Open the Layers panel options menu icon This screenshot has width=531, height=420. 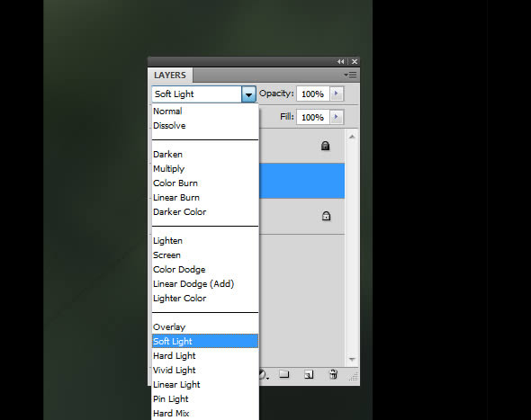point(350,75)
